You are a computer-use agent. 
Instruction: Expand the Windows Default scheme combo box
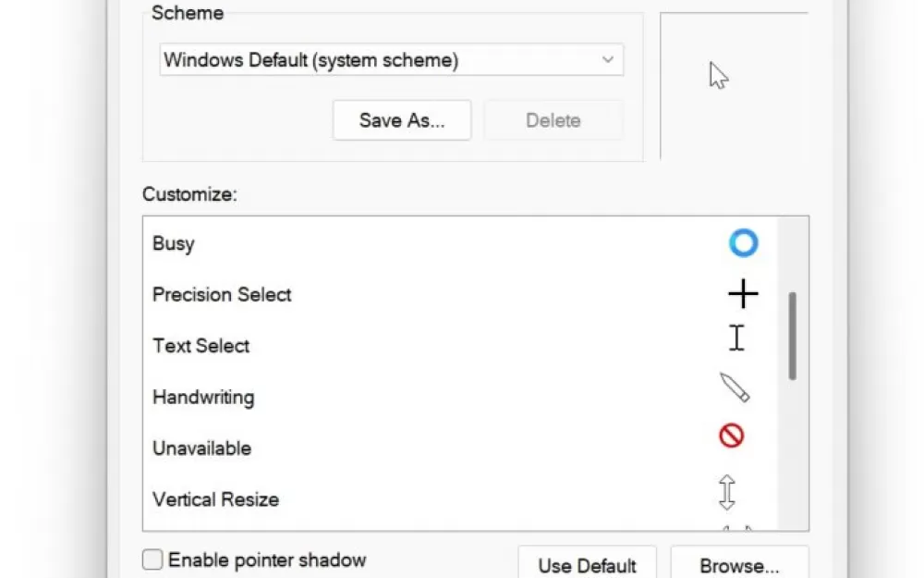pos(391,59)
